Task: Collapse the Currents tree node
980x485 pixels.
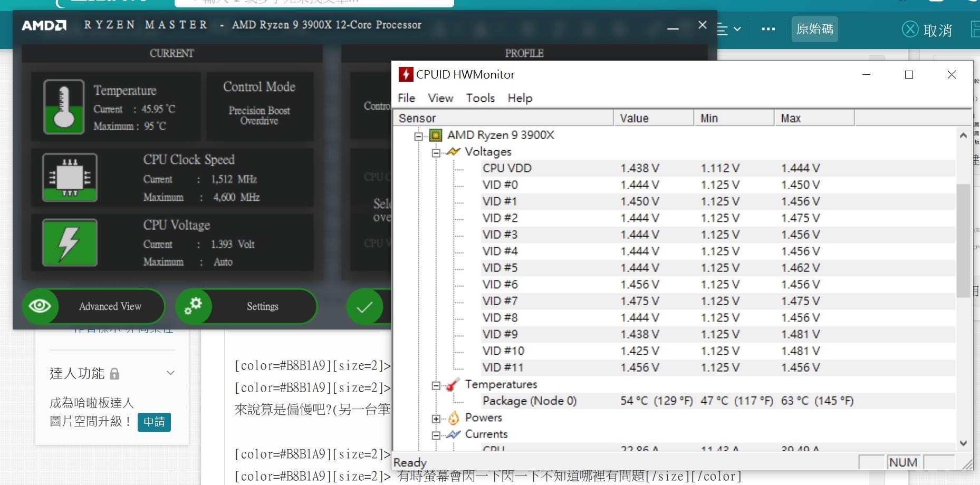Action: (436, 435)
